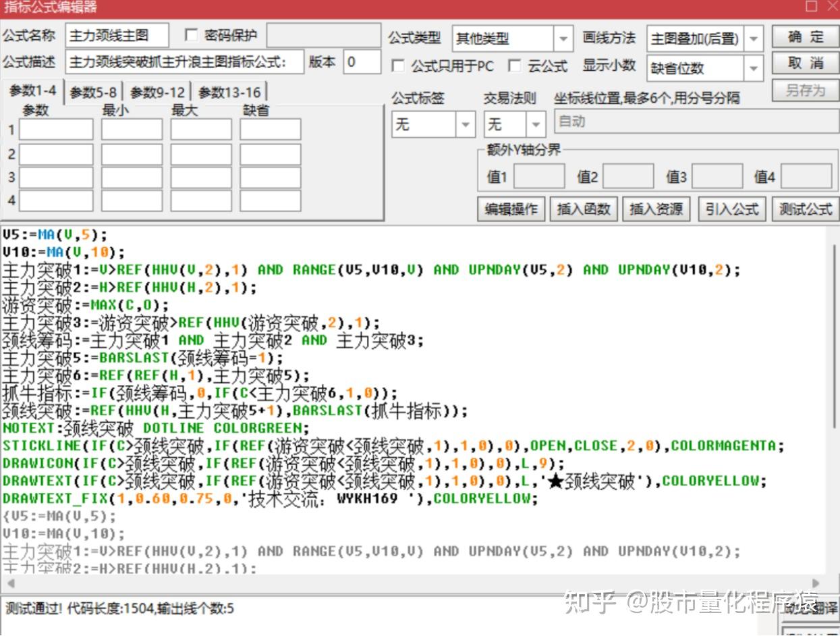This screenshot has width=840, height=636.
Task: Click the horizontal scrollbar's right arrow
Action: click(x=816, y=583)
